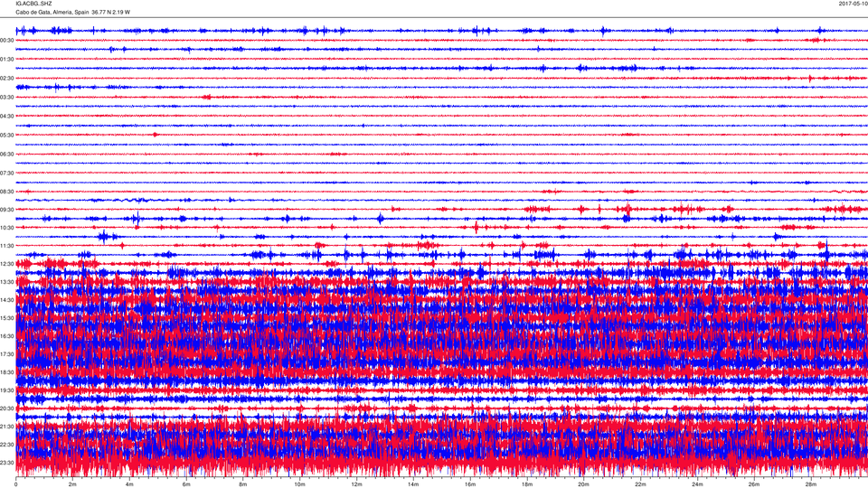
Task: Select the 01:30 row label
Action: tap(7, 60)
